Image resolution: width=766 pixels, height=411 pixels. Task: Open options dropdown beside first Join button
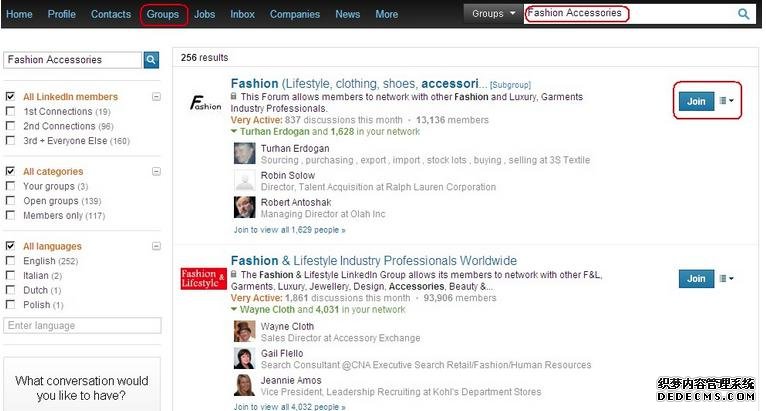pos(727,101)
